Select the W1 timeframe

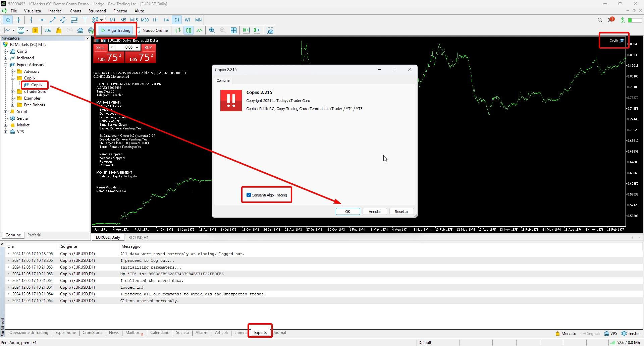187,20
